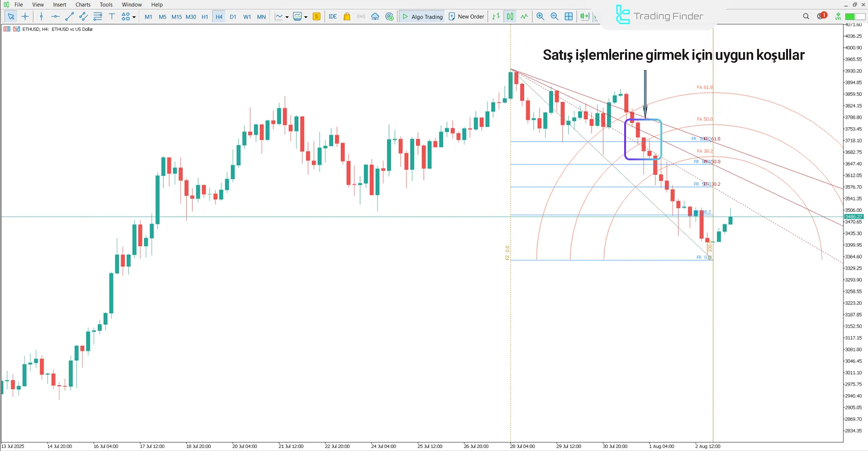Switch chart to line mode
868x451 pixels.
click(x=523, y=16)
